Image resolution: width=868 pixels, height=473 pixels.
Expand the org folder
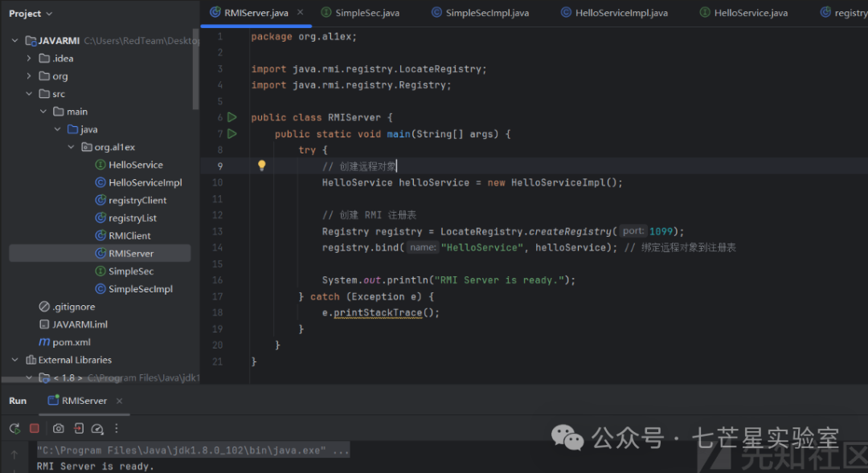29,75
